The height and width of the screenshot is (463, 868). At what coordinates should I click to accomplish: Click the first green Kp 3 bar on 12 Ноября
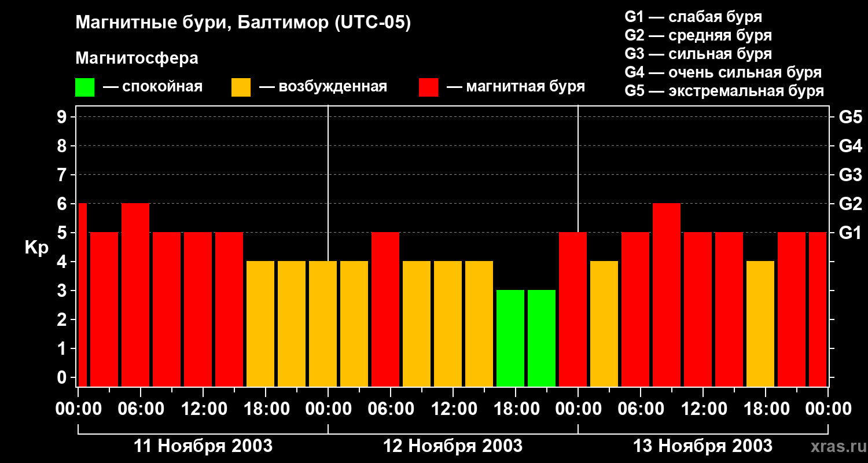[x=510, y=338]
